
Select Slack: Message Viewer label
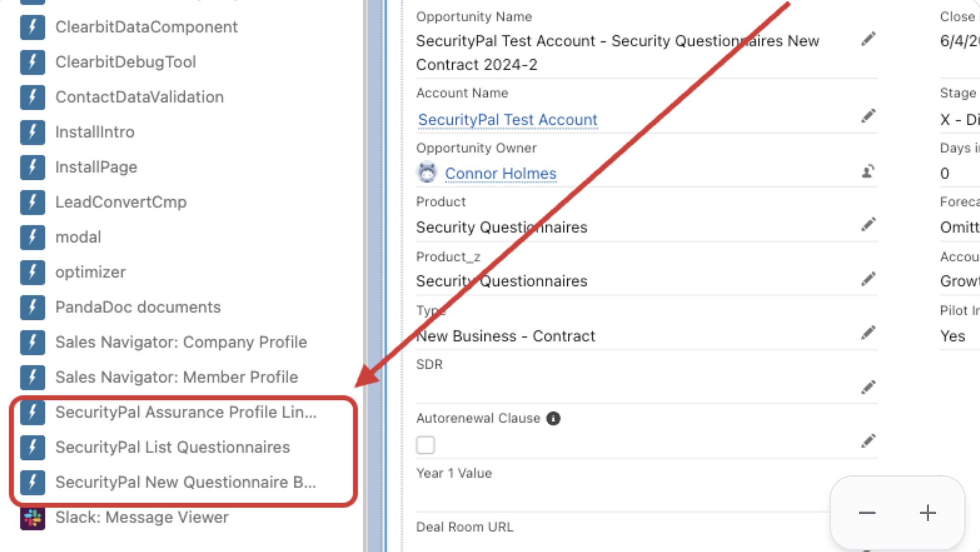coord(142,518)
